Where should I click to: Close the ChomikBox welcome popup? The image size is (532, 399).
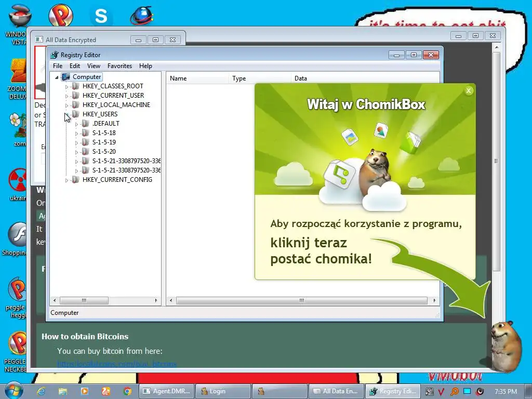coord(469,90)
